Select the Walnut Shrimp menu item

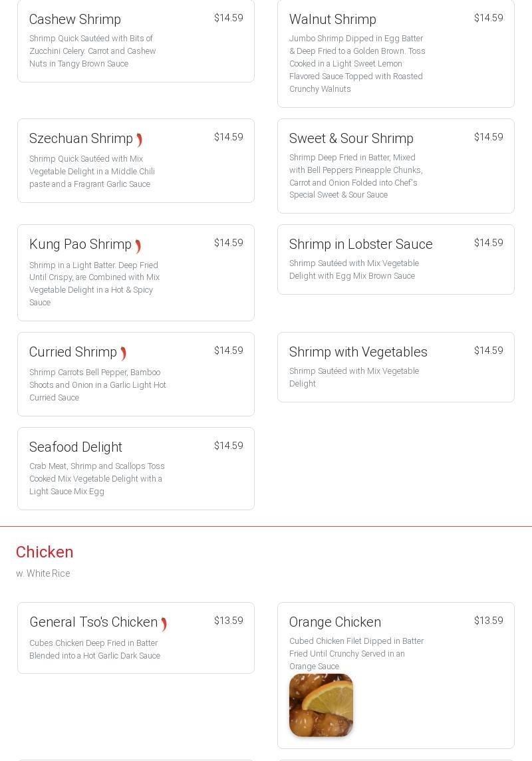396,53
